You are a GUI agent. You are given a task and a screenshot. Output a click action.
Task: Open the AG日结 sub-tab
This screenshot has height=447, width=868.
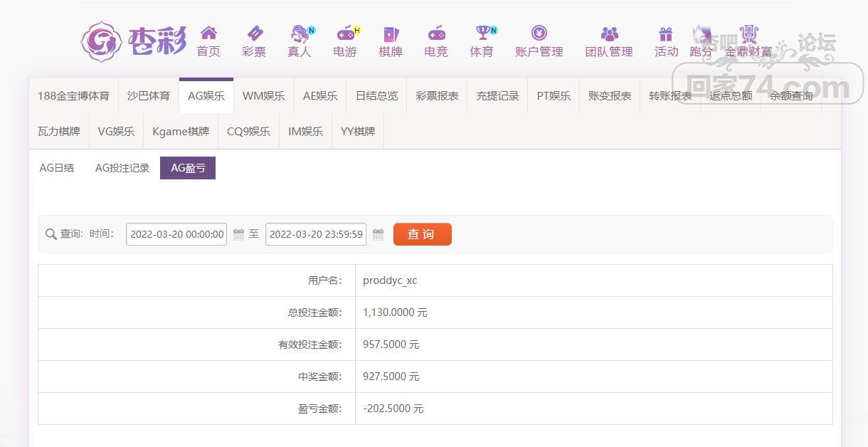pyautogui.click(x=57, y=168)
